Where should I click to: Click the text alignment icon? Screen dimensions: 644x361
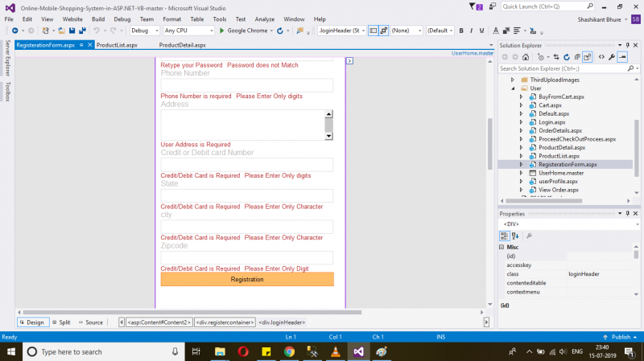point(517,31)
